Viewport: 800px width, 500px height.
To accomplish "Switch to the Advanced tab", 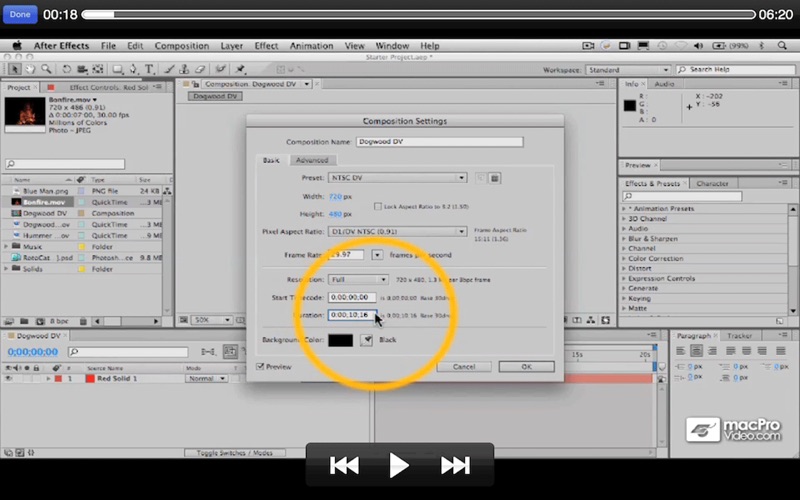I will 312,160.
